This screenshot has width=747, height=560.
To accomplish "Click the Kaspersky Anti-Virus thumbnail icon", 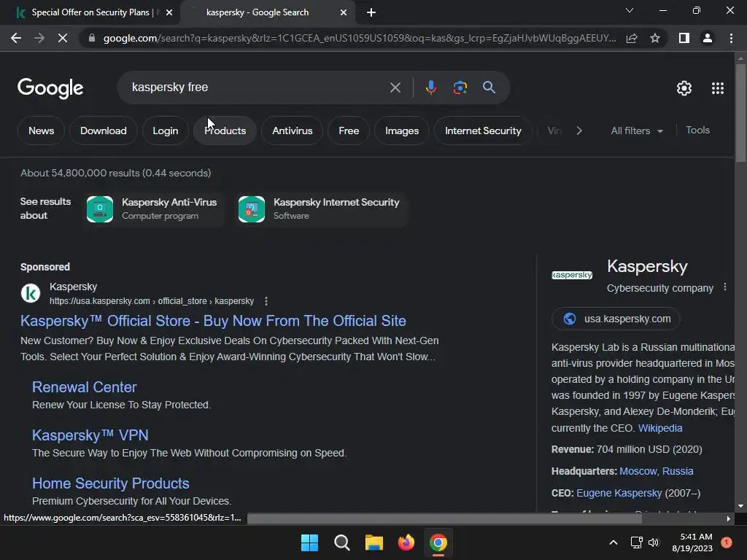I will (x=100, y=209).
